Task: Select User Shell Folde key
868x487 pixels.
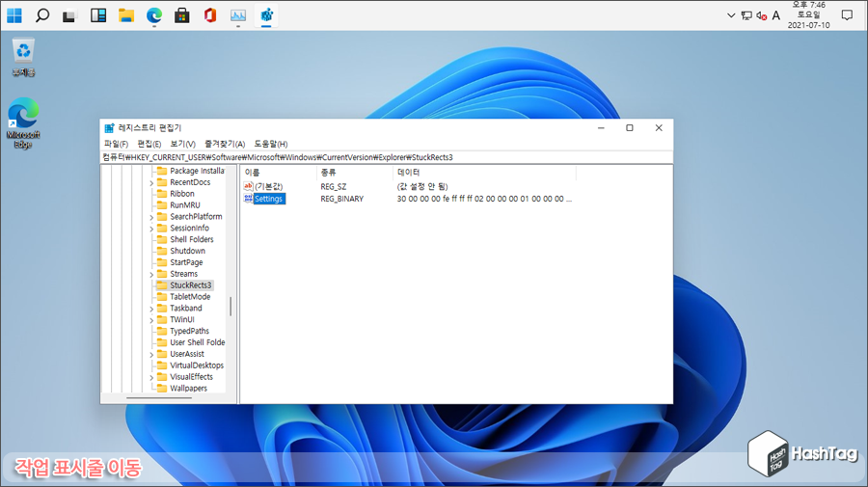Action: 197,342
